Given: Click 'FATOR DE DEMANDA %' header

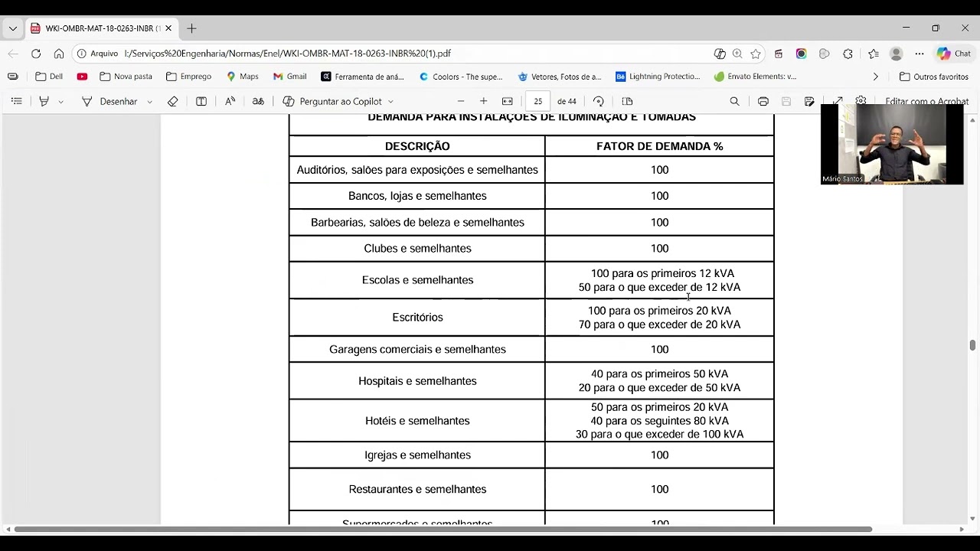Looking at the screenshot, I should (659, 146).
